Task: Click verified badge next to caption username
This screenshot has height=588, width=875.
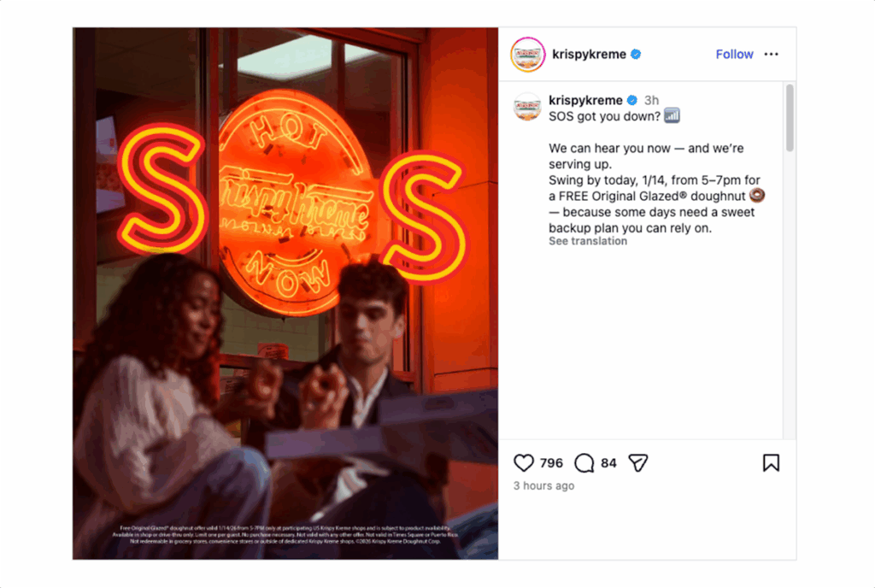Action: [x=632, y=100]
